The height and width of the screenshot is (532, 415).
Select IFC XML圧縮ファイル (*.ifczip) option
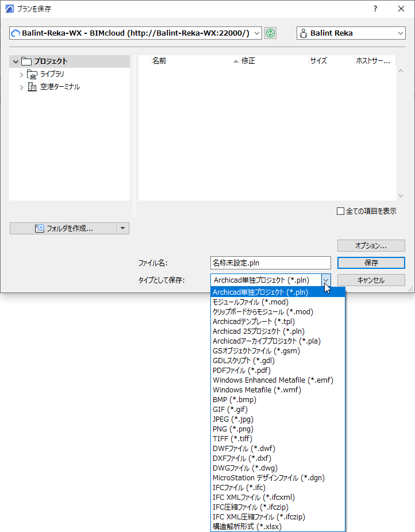click(x=278, y=517)
